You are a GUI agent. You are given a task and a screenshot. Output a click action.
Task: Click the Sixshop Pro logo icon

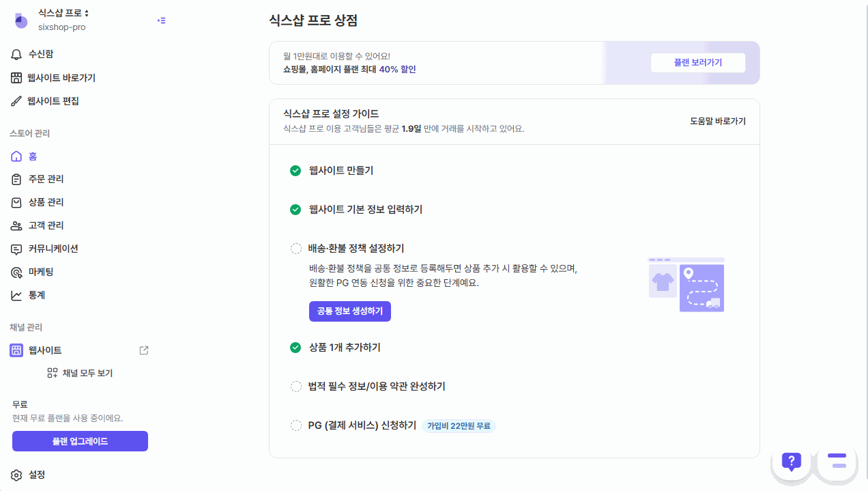(21, 20)
